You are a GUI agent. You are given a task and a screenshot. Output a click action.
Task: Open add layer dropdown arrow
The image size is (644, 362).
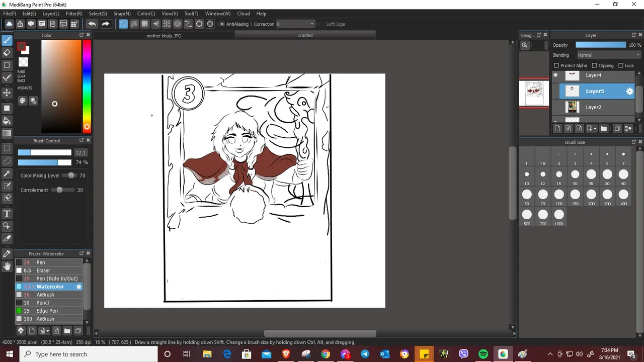pos(595,129)
